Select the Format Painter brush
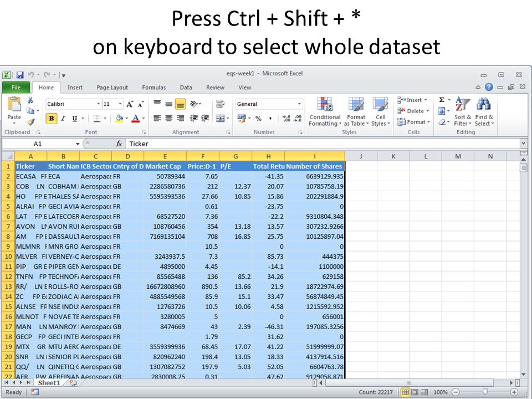This screenshot has height=399, width=532. [30, 121]
